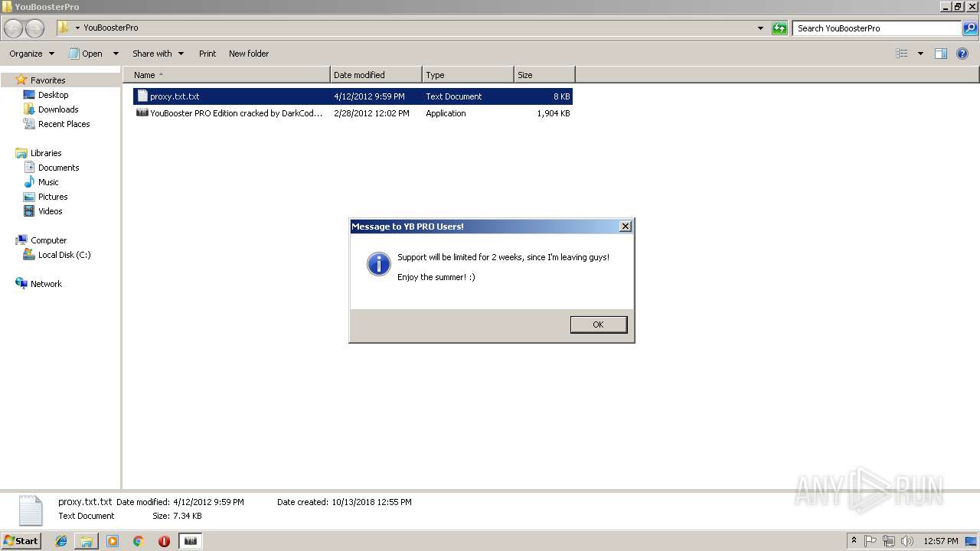
Task: Select Favorites in the navigation pane
Action: point(47,80)
